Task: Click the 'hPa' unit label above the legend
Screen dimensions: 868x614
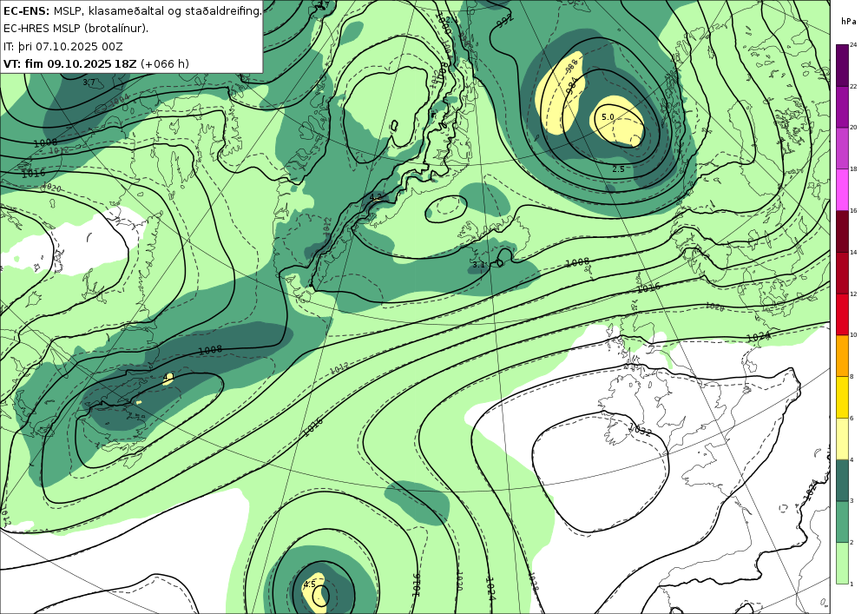Action: pyautogui.click(x=848, y=22)
